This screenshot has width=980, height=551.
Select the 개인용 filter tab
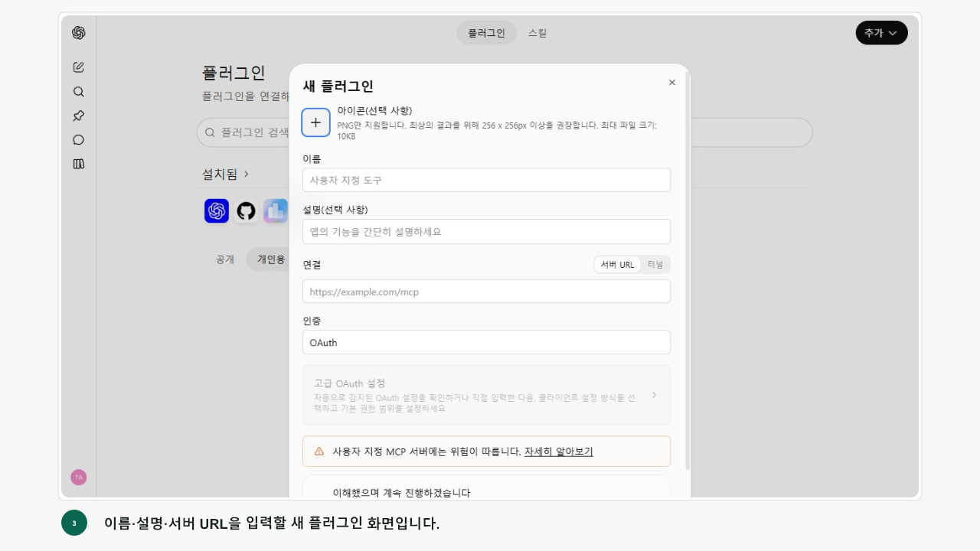tap(269, 259)
